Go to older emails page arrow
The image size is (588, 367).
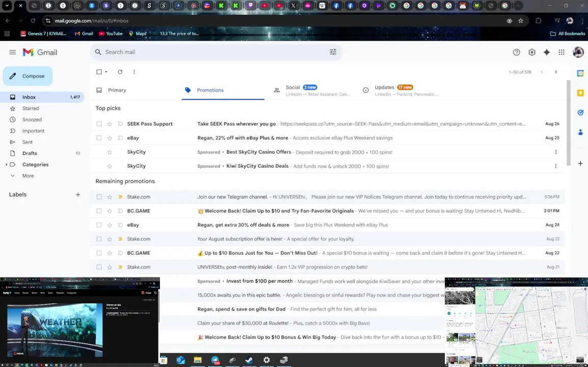556,72
